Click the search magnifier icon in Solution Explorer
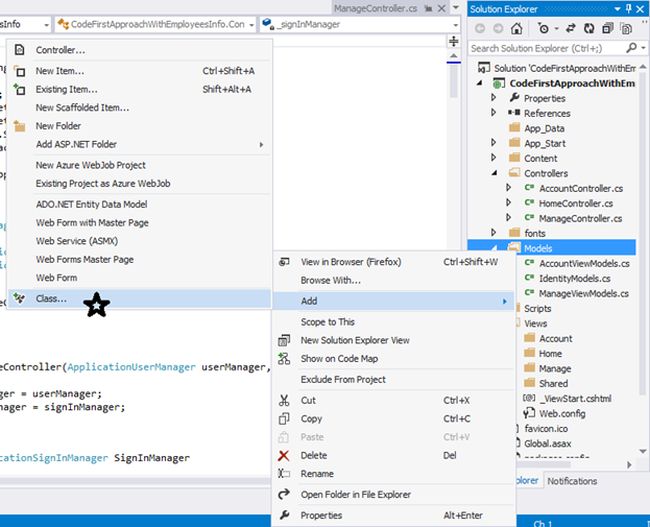650x527 pixels. pos(631,48)
